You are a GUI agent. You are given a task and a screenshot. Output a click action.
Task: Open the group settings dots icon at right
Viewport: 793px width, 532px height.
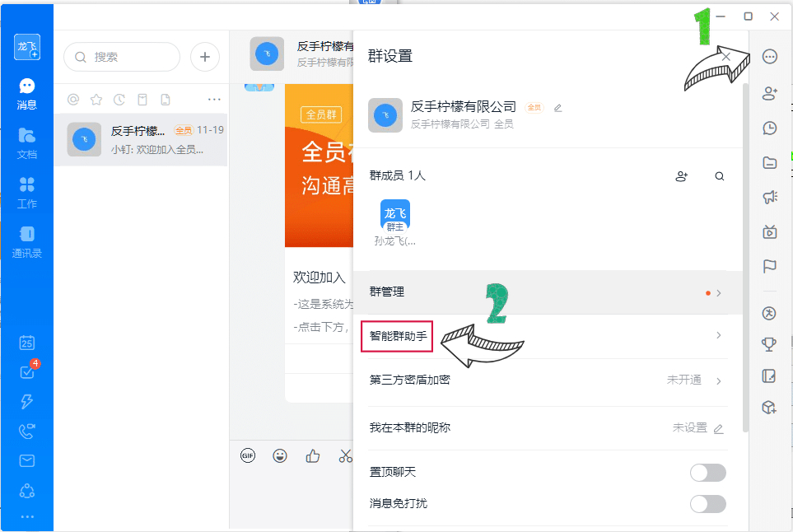pyautogui.click(x=770, y=57)
